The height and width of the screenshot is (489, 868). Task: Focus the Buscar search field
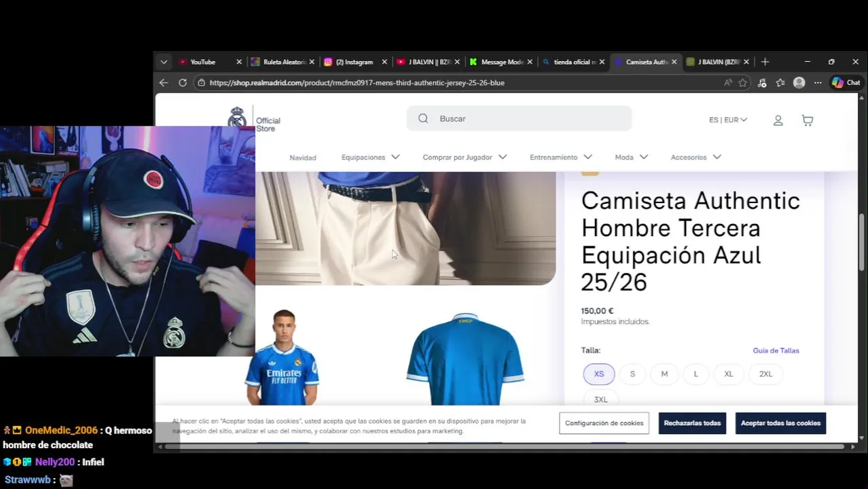point(519,118)
